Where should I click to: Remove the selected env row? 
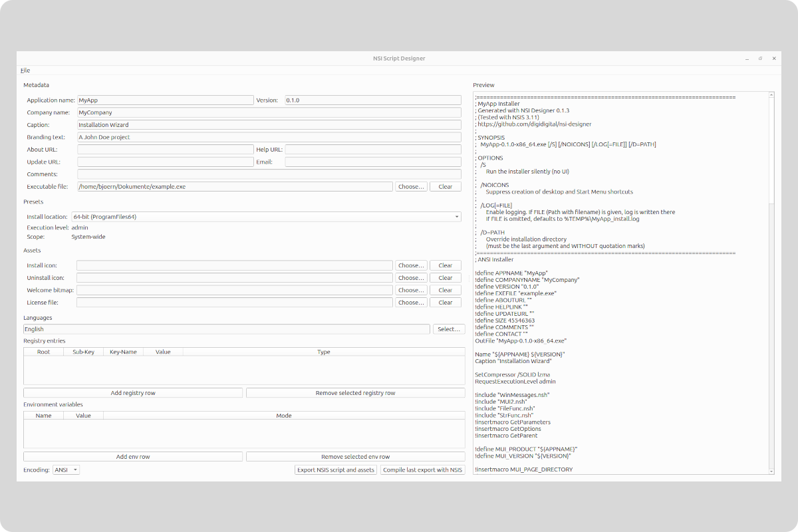point(356,456)
